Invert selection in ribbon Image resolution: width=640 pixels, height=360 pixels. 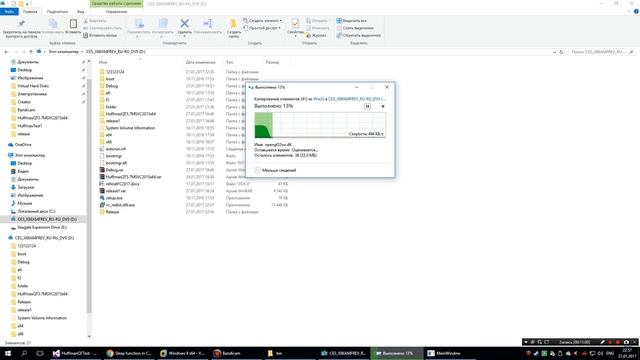(358, 35)
